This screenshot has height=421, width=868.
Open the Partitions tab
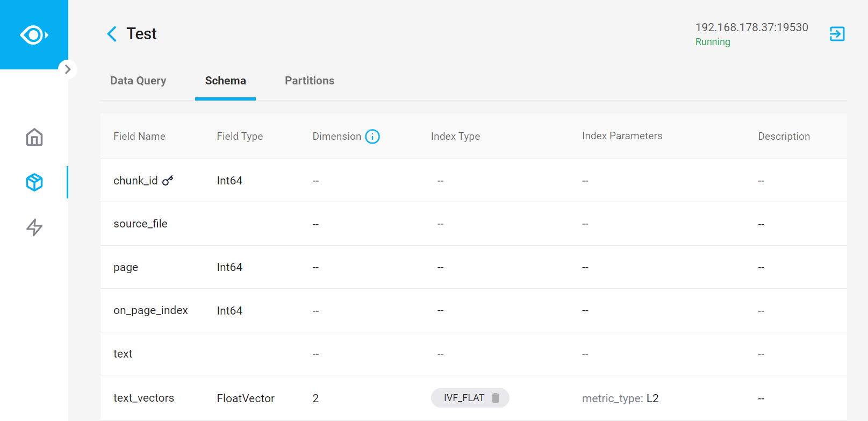tap(310, 81)
